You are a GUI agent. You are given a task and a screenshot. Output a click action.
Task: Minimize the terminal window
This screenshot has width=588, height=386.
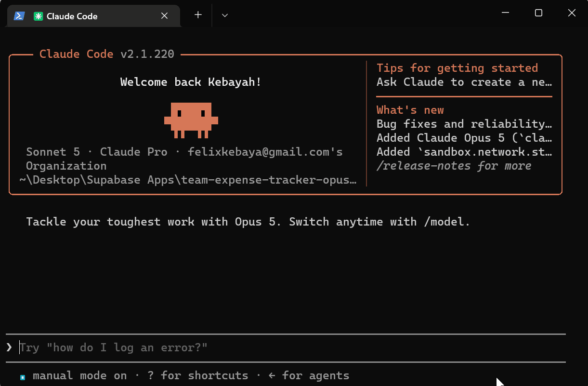click(x=505, y=13)
